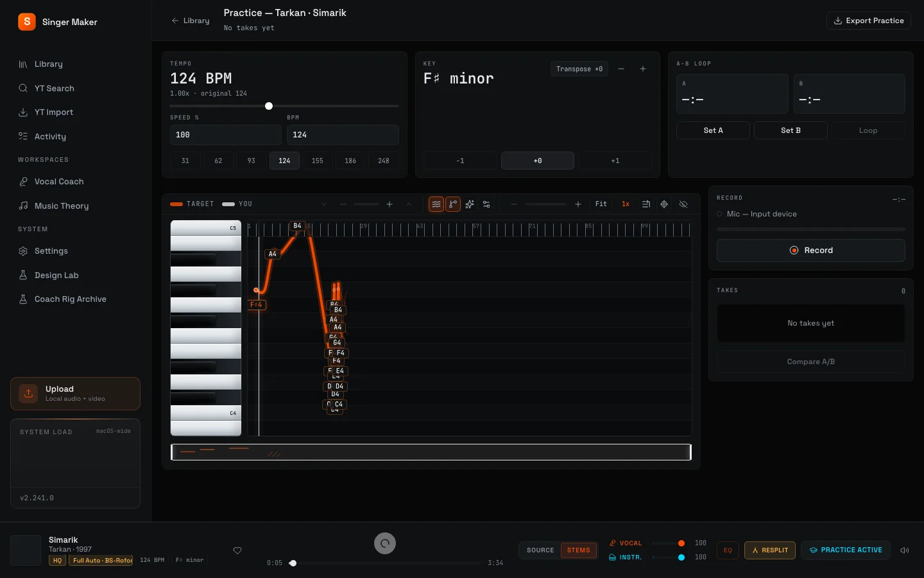924x578 pixels.
Task: Toggle the A-B Loop button
Action: pos(868,130)
